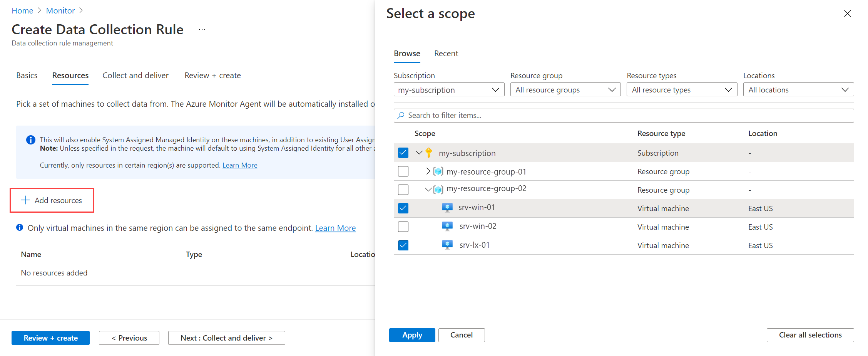Screen dimensions: 868x356
Task: Switch to the Recent tab
Action: 446,54
